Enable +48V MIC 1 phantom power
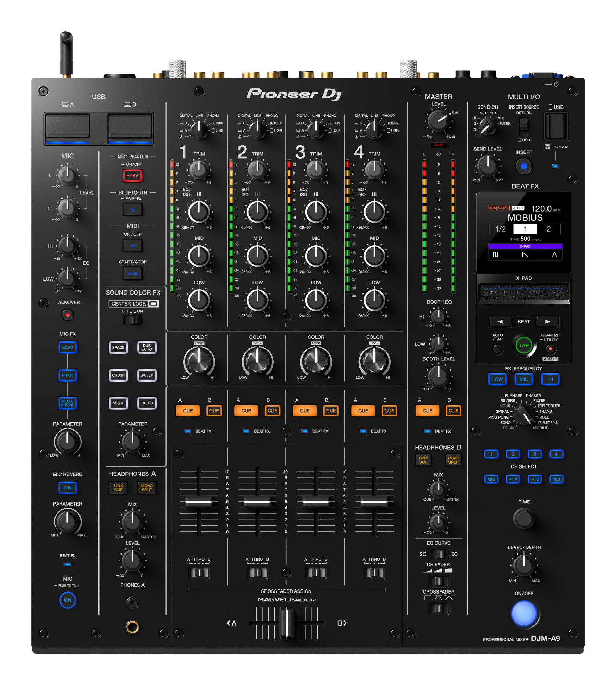 point(133,175)
